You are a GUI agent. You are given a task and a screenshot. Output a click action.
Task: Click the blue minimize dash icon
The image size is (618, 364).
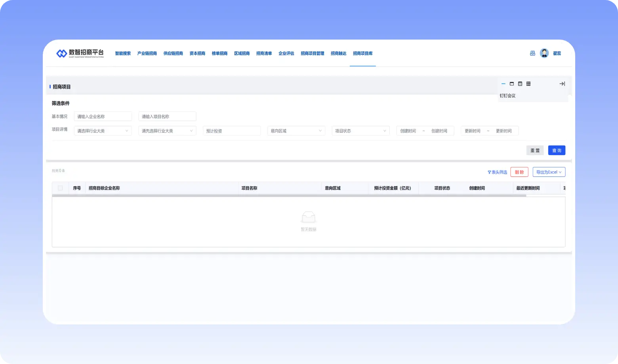tap(503, 84)
